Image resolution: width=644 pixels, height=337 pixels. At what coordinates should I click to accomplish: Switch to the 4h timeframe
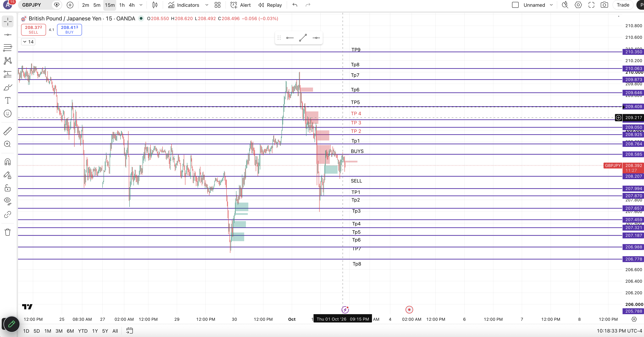[x=132, y=5]
